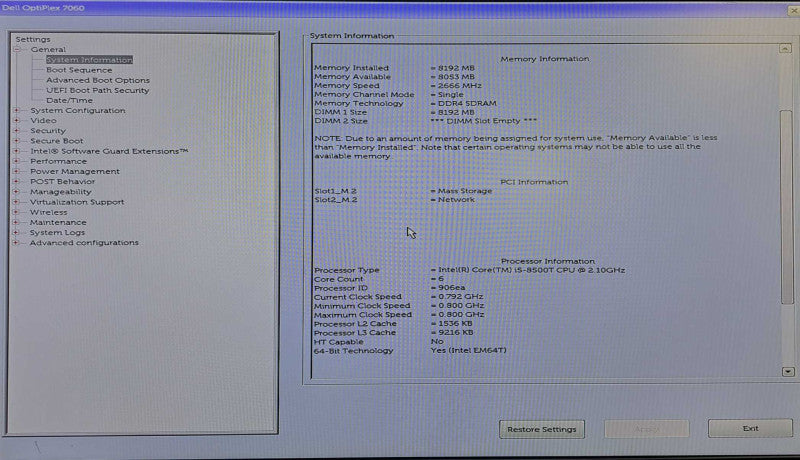Expand the Manageability node
Viewport: 800px width, 460px height.
pos(16,192)
